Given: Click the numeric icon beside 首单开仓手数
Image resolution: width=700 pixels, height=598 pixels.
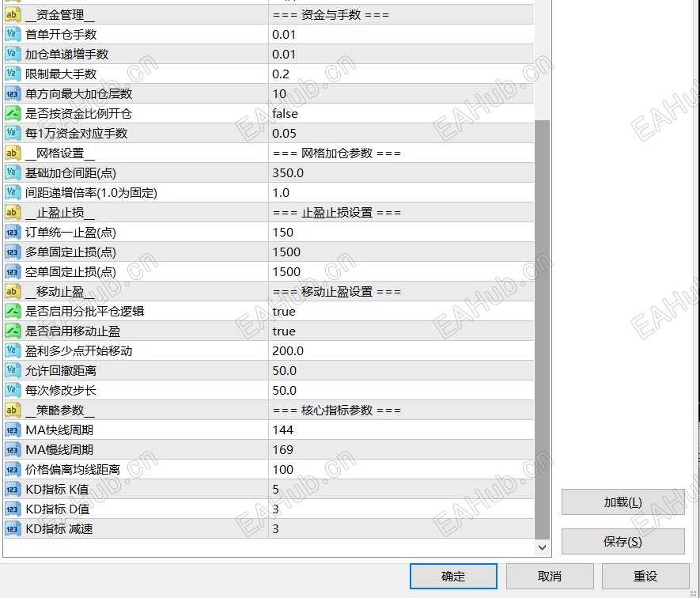Looking at the screenshot, I should click(x=12, y=34).
